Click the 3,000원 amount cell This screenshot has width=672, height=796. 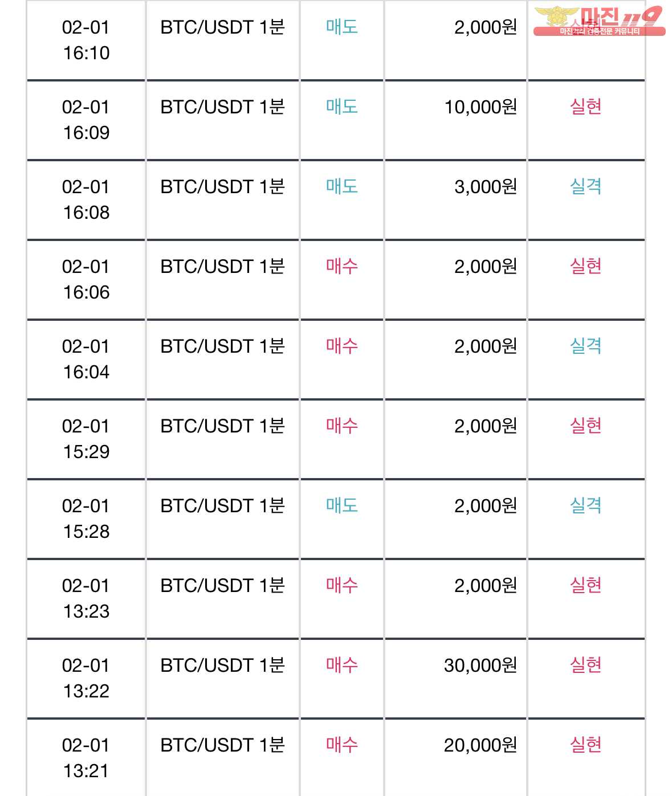pos(485,187)
